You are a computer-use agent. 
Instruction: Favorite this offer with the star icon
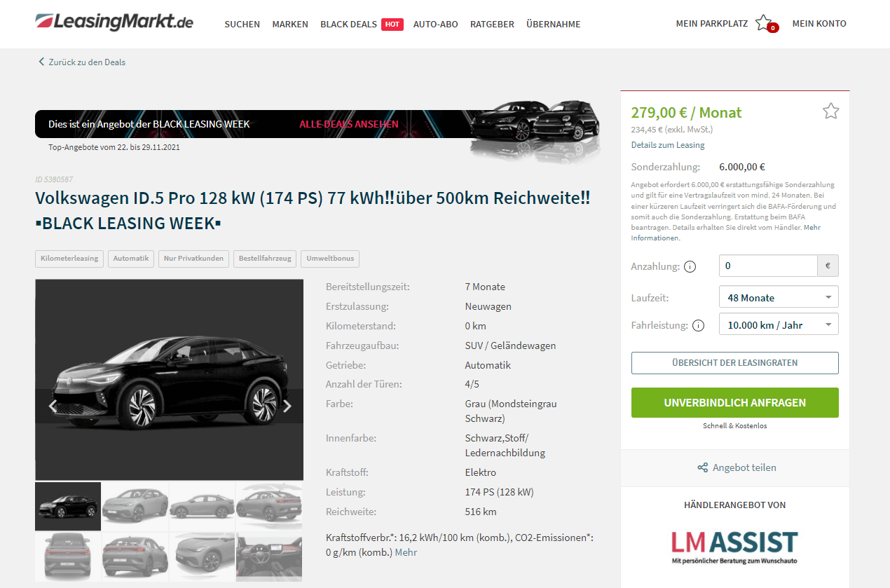click(x=830, y=111)
